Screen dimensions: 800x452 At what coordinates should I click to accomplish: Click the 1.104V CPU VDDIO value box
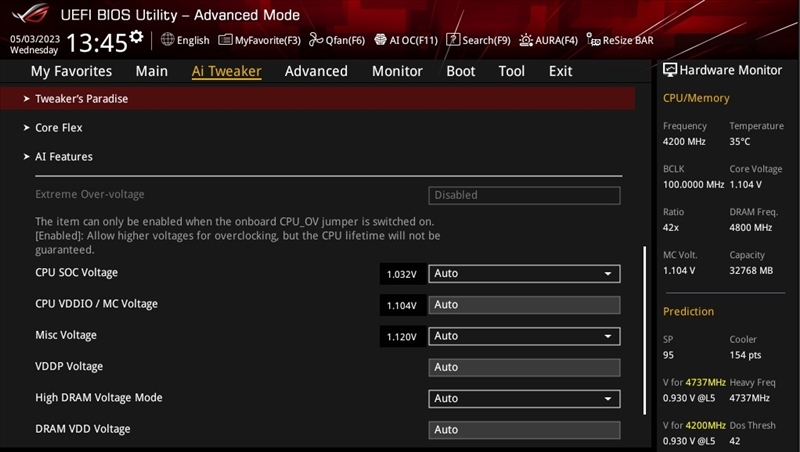pos(402,306)
